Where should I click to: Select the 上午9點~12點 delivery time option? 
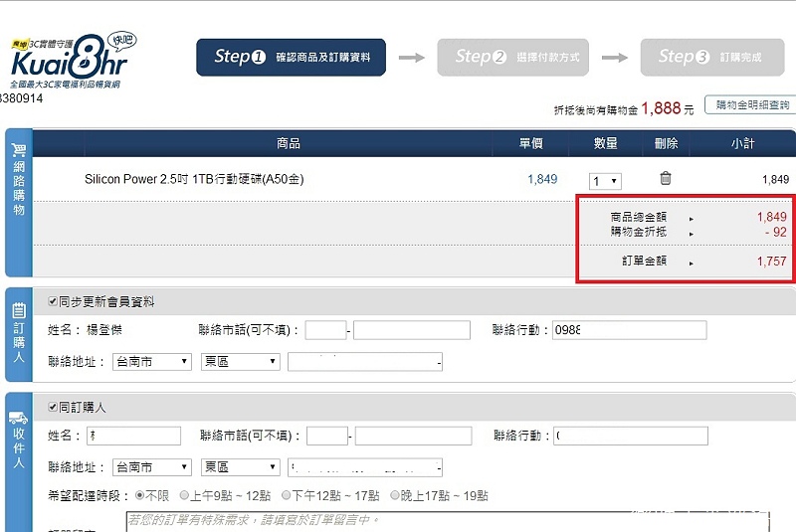click(185, 495)
